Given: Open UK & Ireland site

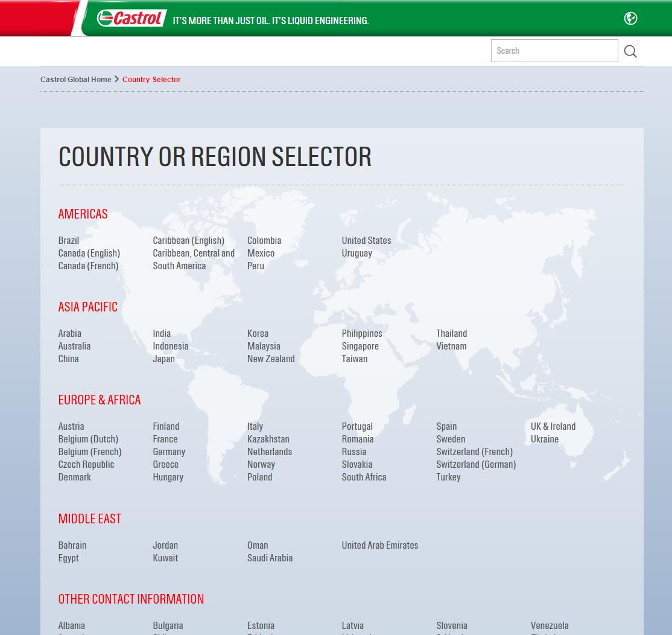Looking at the screenshot, I should click(553, 427).
